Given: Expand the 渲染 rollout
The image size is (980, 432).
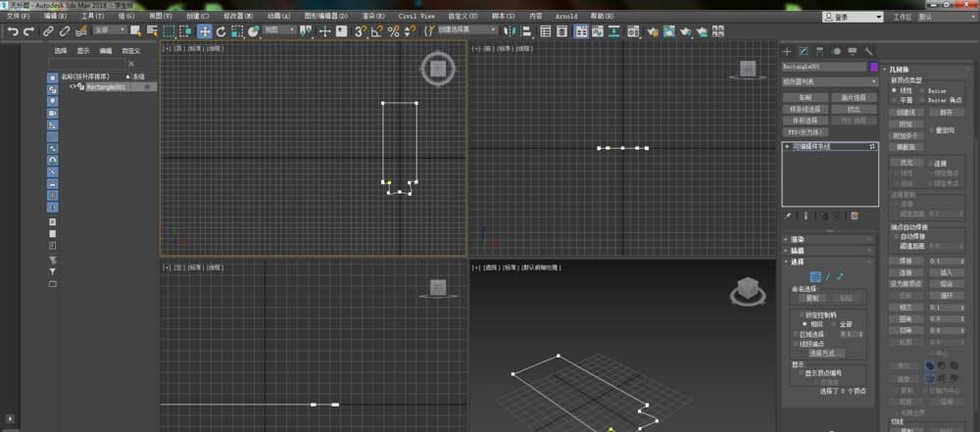Looking at the screenshot, I should click(829, 239).
